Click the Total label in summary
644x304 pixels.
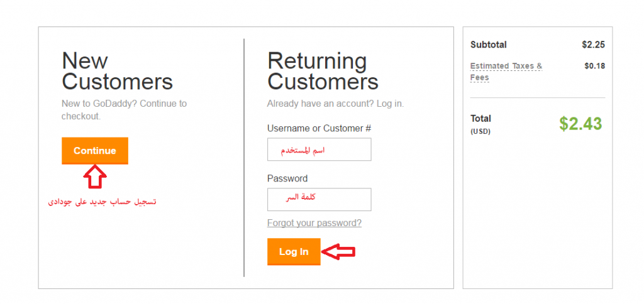click(480, 118)
